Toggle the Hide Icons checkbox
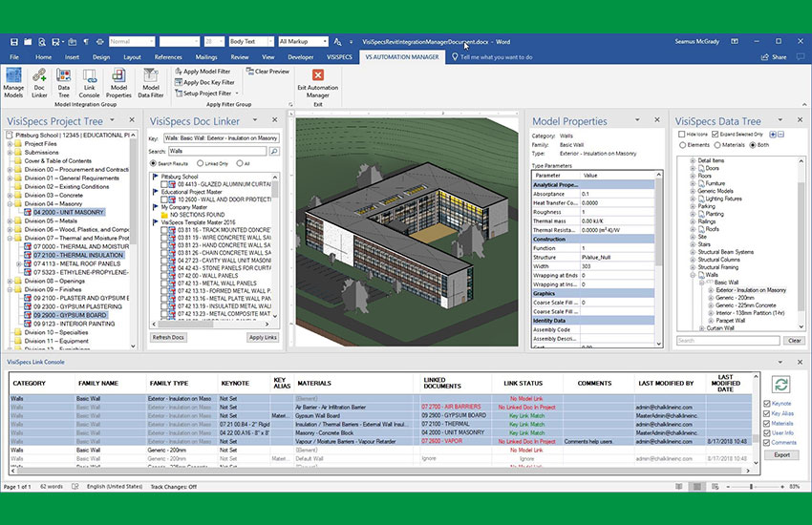Screen dimensions: 812x525 click(x=681, y=135)
